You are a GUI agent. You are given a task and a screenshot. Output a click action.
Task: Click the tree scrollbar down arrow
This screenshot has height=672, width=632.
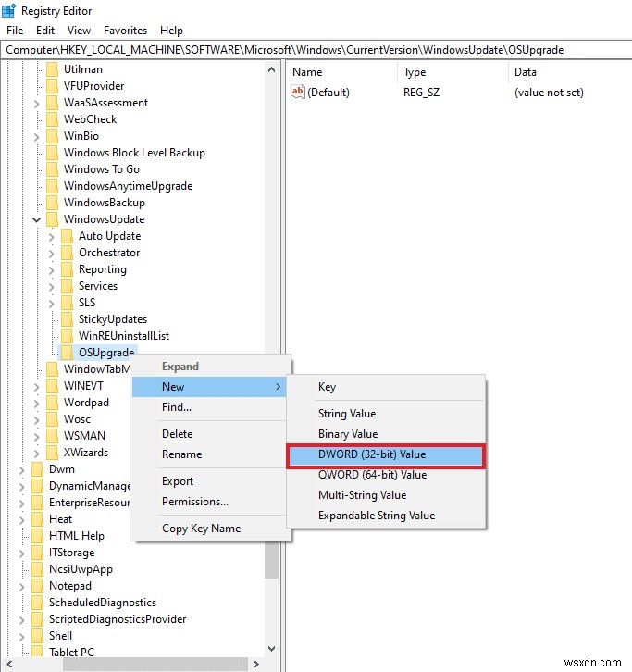tap(271, 649)
